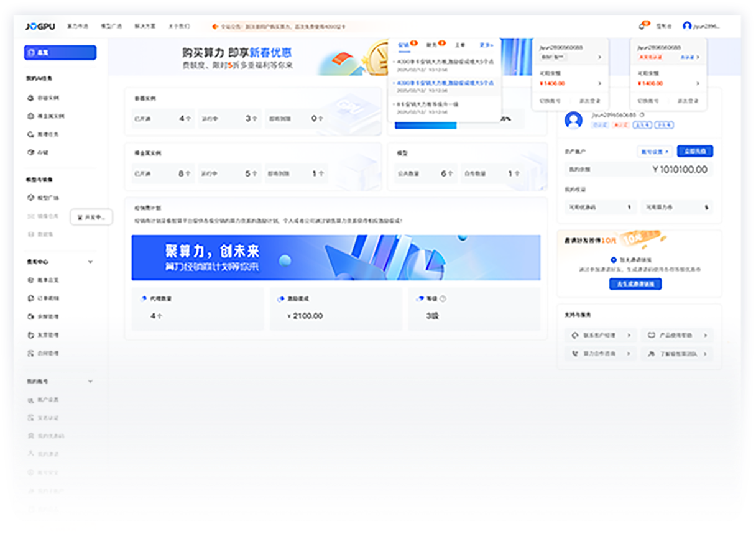Click the user avatar icon in top bar
756x542 pixels.
pyautogui.click(x=686, y=26)
